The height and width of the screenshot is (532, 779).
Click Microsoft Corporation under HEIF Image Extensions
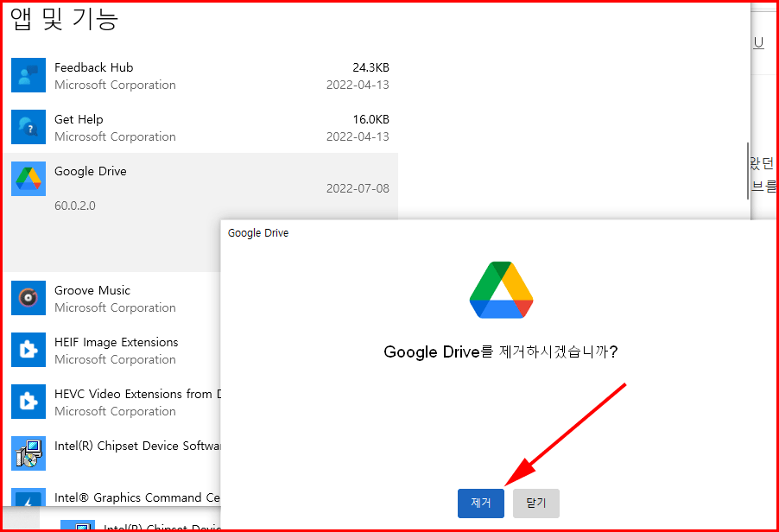pos(115,359)
